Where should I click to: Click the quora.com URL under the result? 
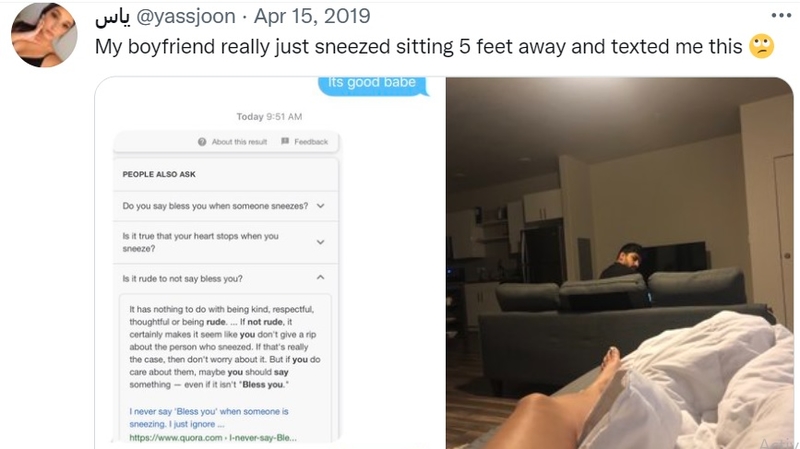click(x=213, y=438)
